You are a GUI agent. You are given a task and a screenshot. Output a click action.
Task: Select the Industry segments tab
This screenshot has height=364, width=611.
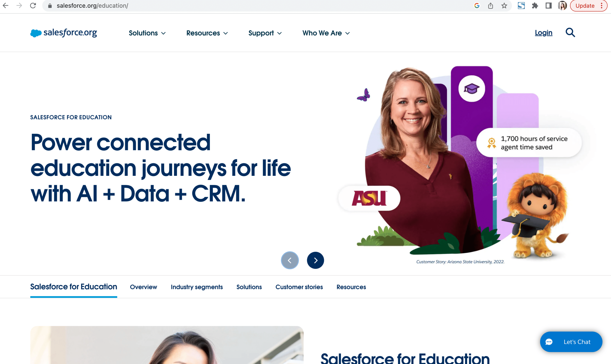pyautogui.click(x=197, y=287)
